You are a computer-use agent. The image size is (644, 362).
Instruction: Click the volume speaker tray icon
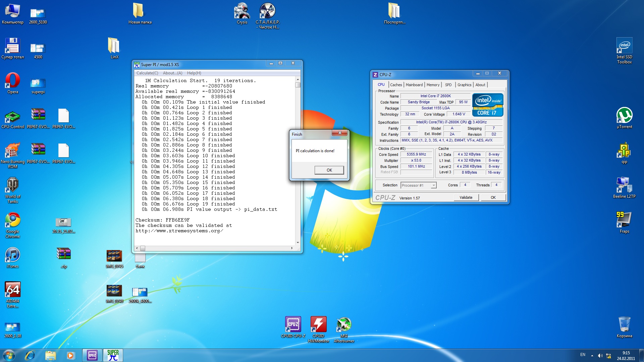coord(600,356)
